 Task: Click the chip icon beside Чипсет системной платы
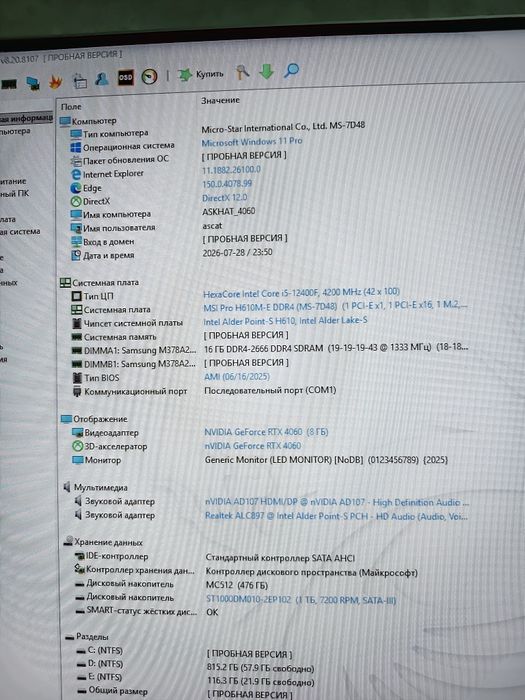tap(77, 324)
